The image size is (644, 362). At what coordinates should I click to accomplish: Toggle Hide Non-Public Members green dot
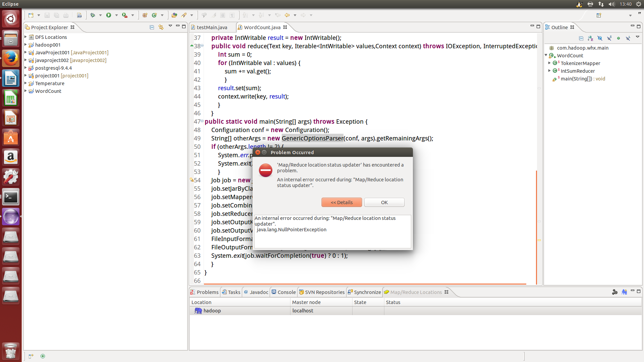click(x=619, y=38)
